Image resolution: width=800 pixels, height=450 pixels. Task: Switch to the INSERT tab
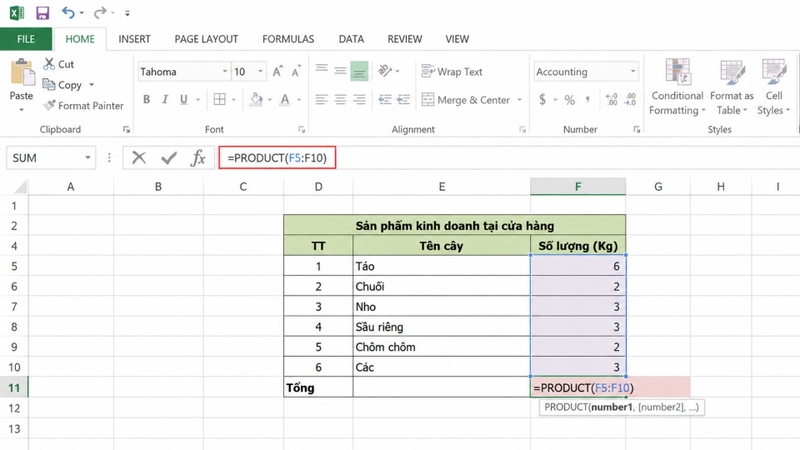click(x=134, y=39)
